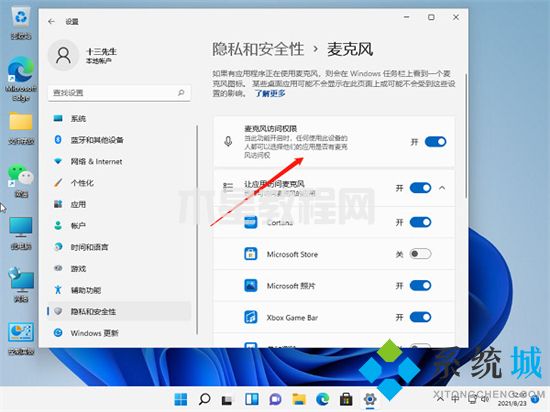Open Windows 更新 settings category
Image resolution: width=550 pixels, height=412 pixels.
point(119,333)
